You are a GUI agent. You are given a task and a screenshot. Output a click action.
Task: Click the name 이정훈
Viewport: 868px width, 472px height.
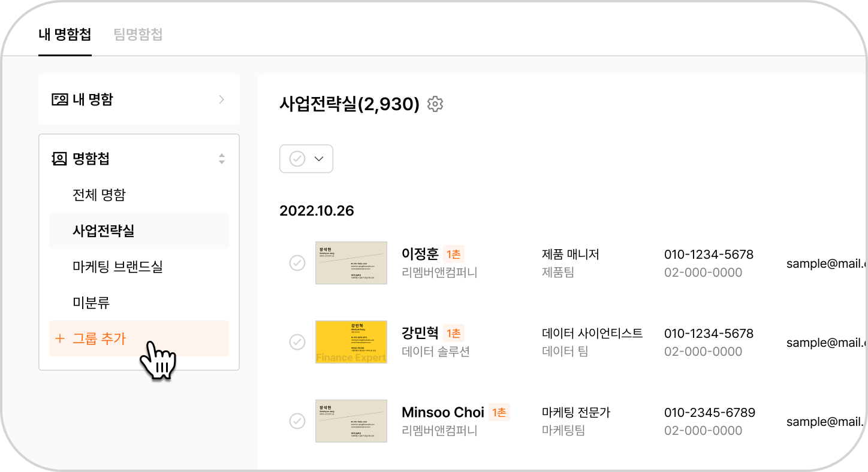420,254
